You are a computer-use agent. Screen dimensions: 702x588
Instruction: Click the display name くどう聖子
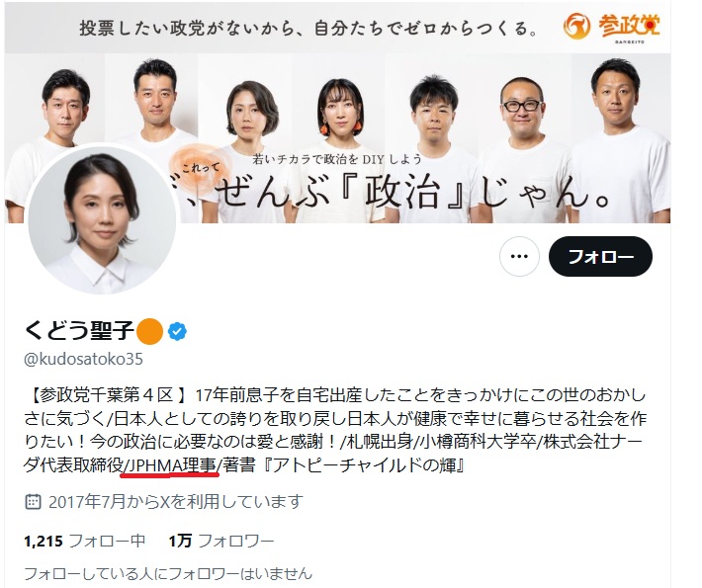pyautogui.click(x=79, y=331)
